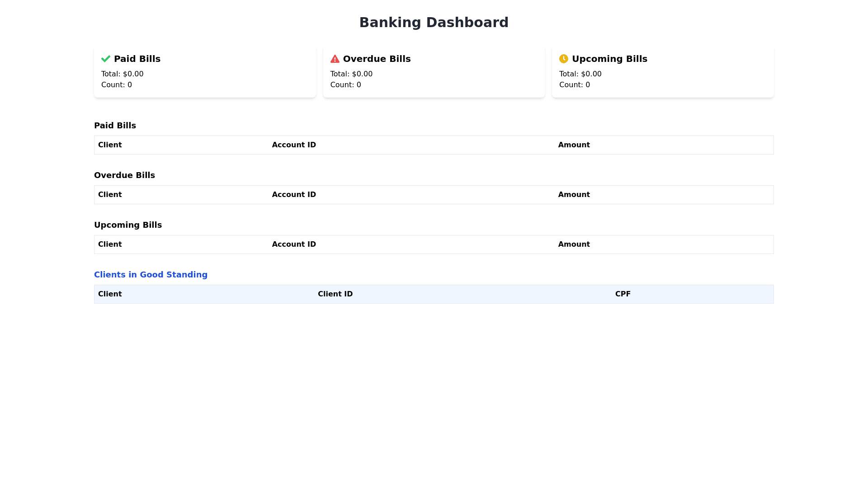
Task: Click Account ID header in Paid Bills table
Action: click(x=294, y=145)
